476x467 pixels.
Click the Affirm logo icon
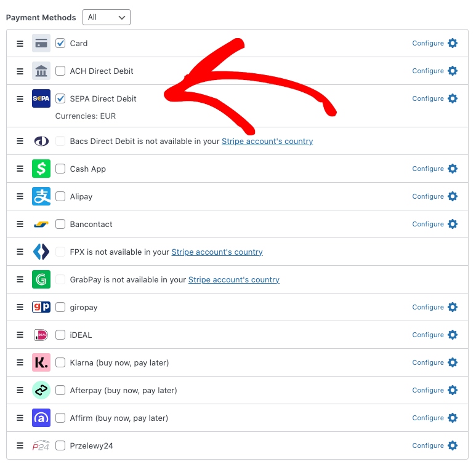41,418
